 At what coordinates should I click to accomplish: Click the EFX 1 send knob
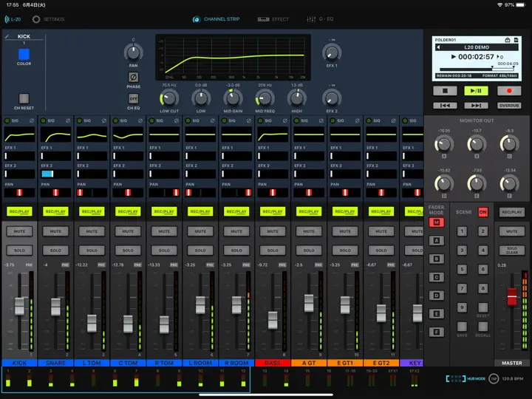(332, 52)
